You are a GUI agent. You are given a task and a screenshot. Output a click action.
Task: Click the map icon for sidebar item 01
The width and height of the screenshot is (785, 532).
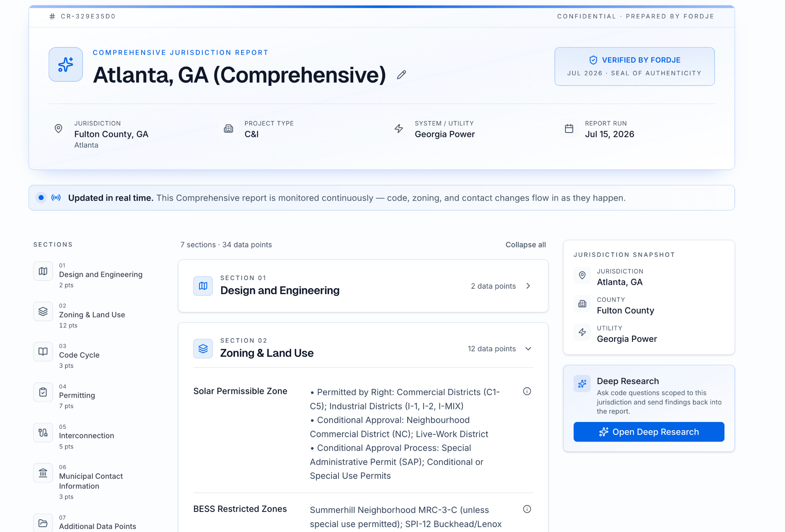point(43,271)
